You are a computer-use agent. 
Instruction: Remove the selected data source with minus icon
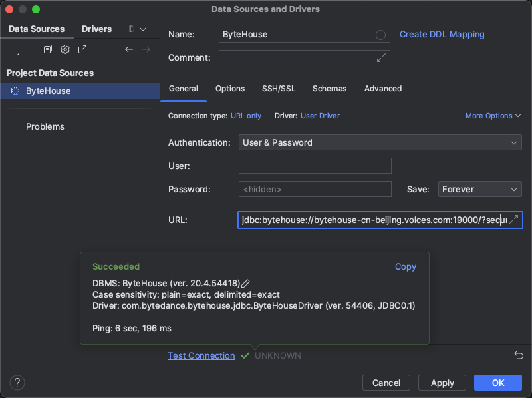tap(30, 49)
